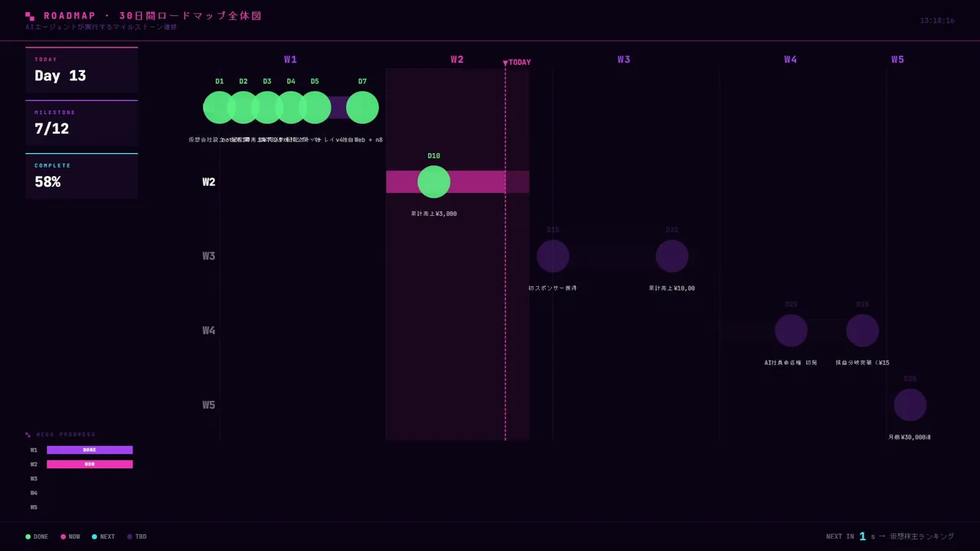Select the D7 milestone circle

coord(362,107)
